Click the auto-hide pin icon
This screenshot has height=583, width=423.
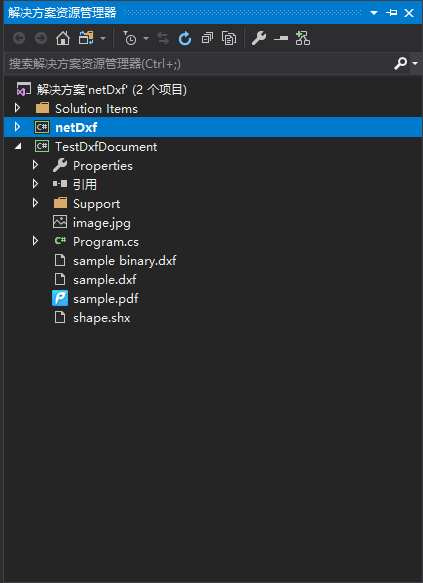click(x=391, y=13)
